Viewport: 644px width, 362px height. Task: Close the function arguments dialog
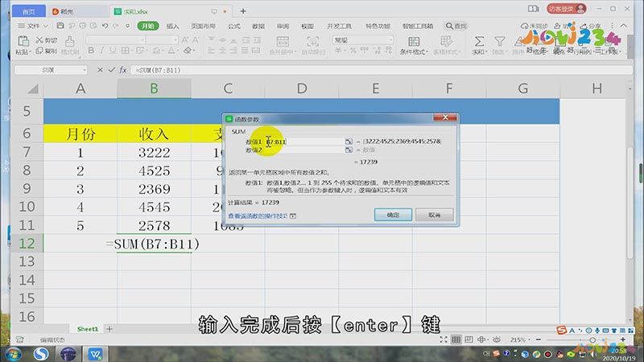click(x=445, y=117)
